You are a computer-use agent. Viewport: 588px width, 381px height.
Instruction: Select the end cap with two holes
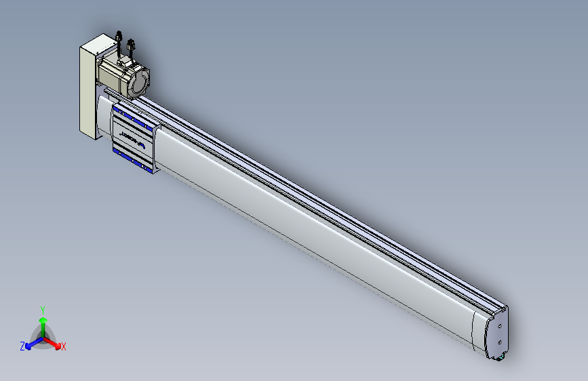click(497, 333)
